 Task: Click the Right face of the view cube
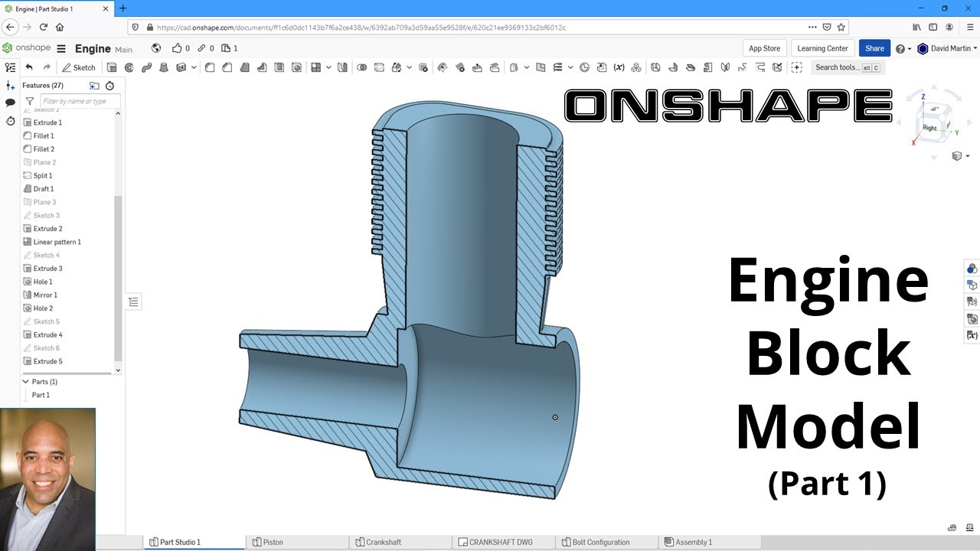[929, 128]
